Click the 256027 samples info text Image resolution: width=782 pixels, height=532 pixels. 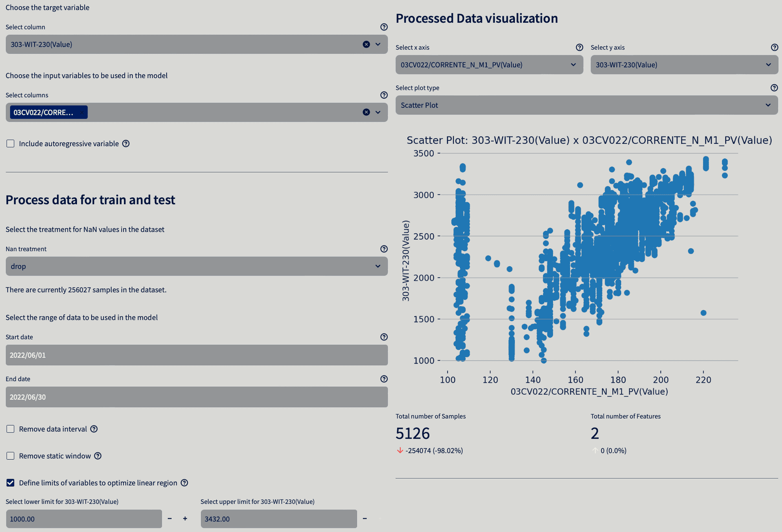click(x=86, y=290)
